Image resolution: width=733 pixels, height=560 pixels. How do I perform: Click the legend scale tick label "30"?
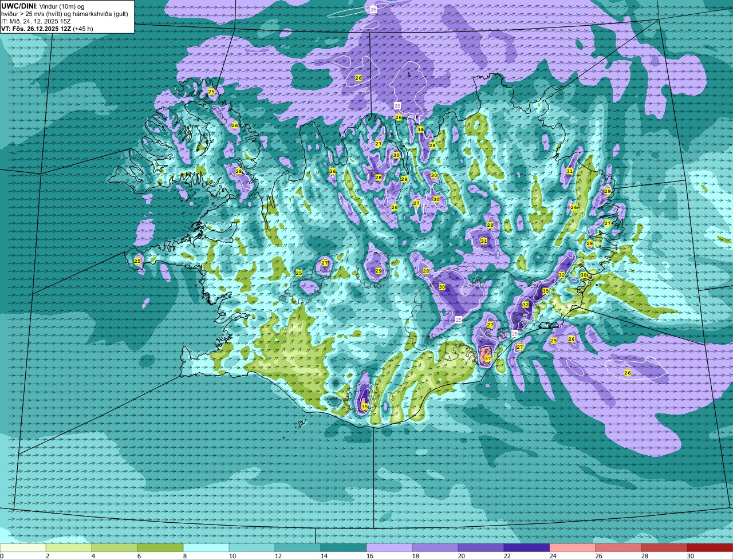pos(691,556)
